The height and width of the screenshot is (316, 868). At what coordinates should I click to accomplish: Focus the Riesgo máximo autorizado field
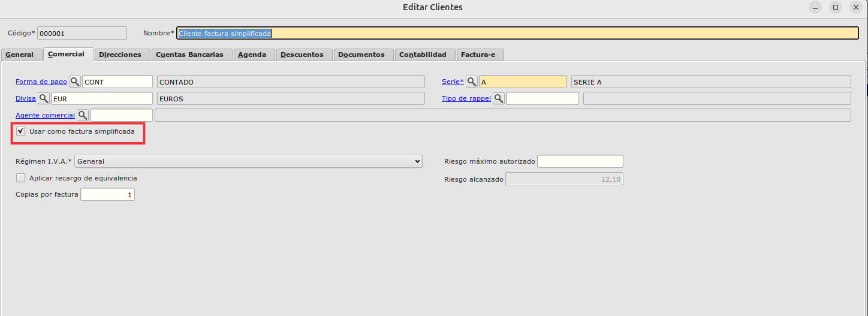[580, 161]
